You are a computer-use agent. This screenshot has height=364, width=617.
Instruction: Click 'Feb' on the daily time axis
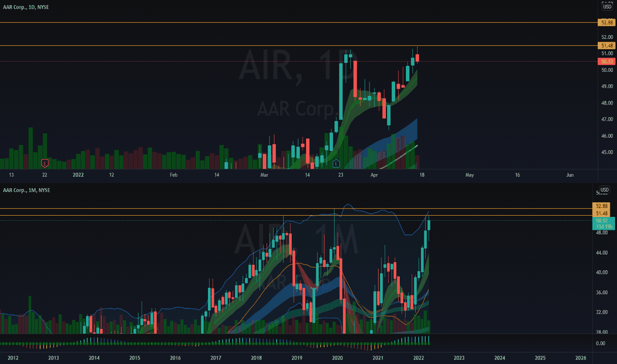point(173,175)
